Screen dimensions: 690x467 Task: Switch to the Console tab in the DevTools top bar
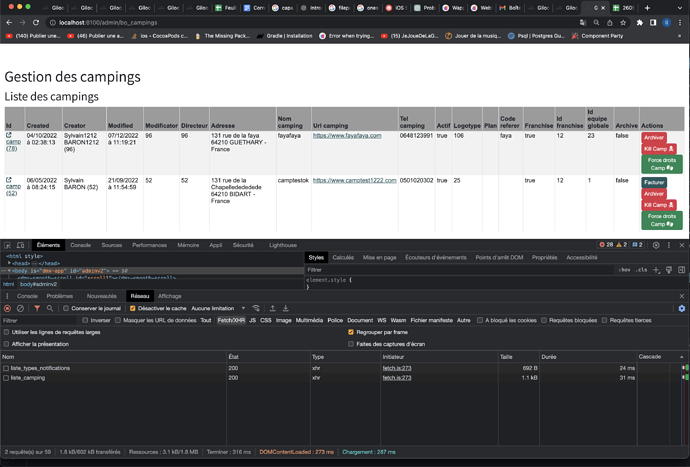(81, 245)
